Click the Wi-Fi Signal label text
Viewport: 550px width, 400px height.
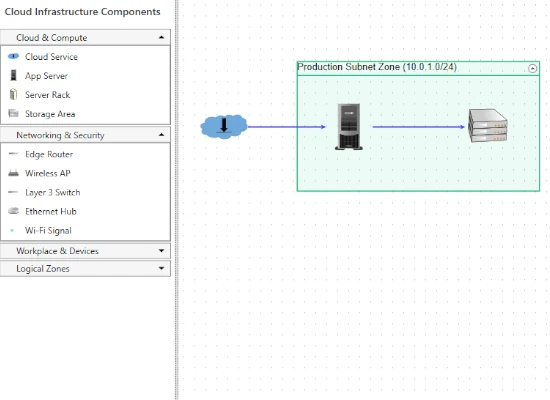click(x=48, y=231)
